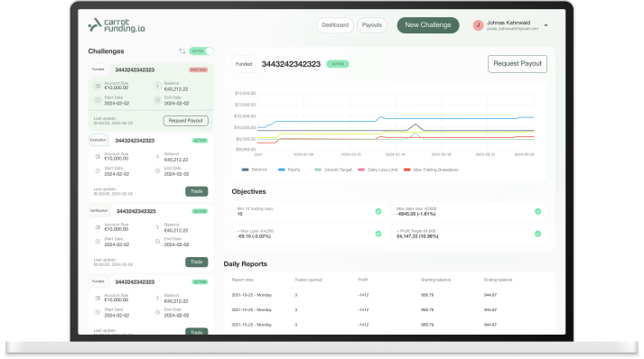The height and width of the screenshot is (359, 644).
Task: Click the Starting balance column header
Action: pyautogui.click(x=435, y=280)
